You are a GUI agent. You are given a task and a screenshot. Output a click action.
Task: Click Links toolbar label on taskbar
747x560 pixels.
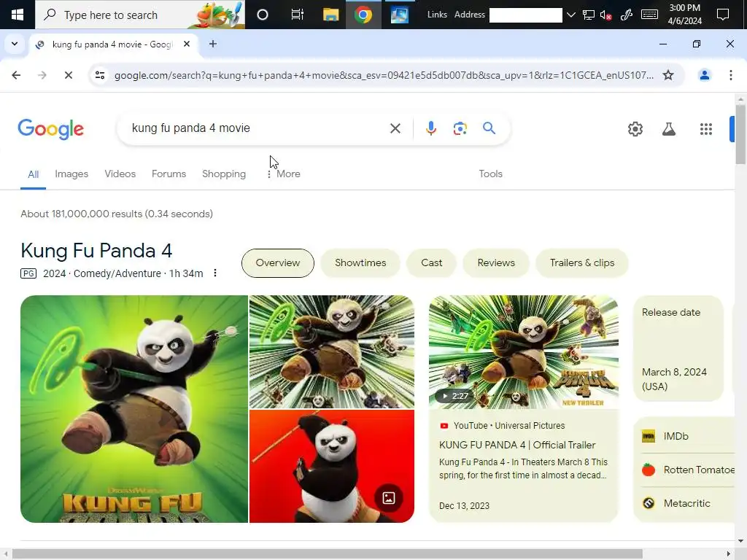pyautogui.click(x=437, y=15)
